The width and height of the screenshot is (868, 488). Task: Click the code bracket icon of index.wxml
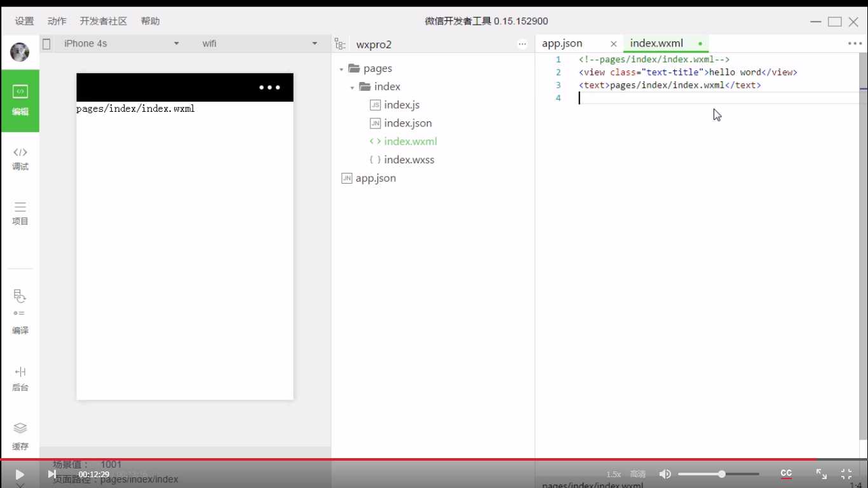[376, 142]
